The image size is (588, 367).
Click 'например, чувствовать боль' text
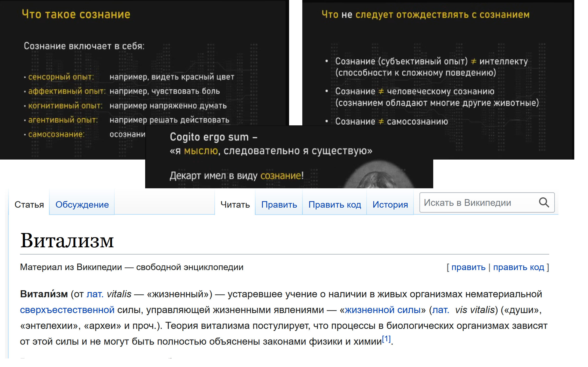point(165,91)
